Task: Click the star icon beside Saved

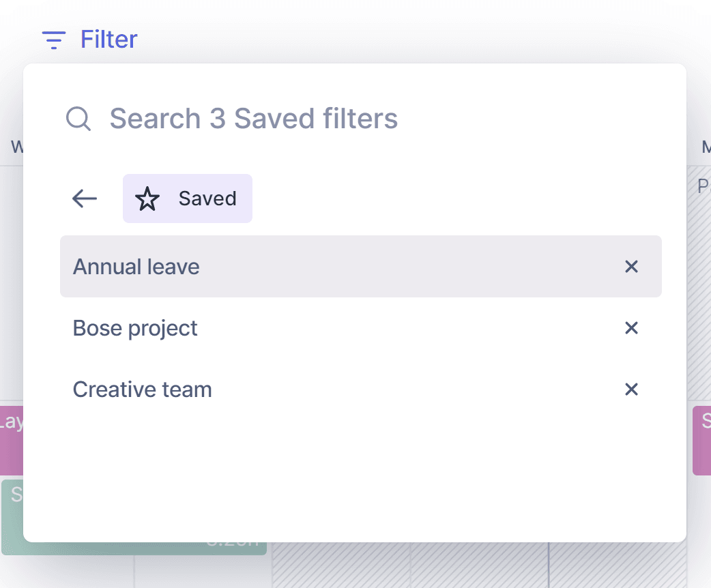Action: 147,199
